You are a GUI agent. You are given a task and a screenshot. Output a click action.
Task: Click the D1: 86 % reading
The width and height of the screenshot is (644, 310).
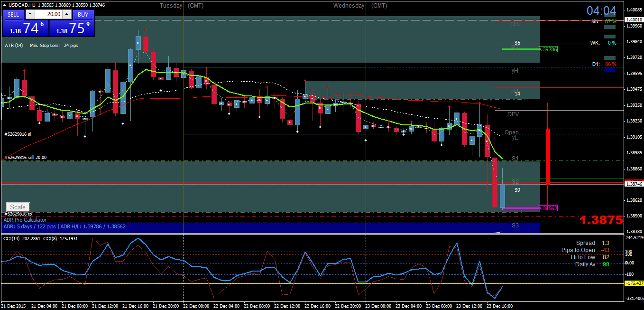(x=605, y=64)
